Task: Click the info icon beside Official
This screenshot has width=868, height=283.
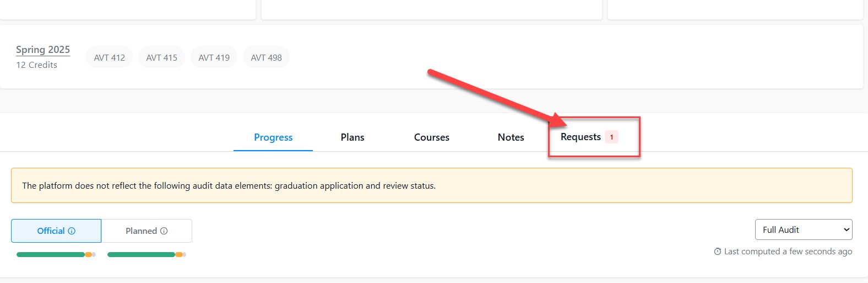Action: [72, 231]
